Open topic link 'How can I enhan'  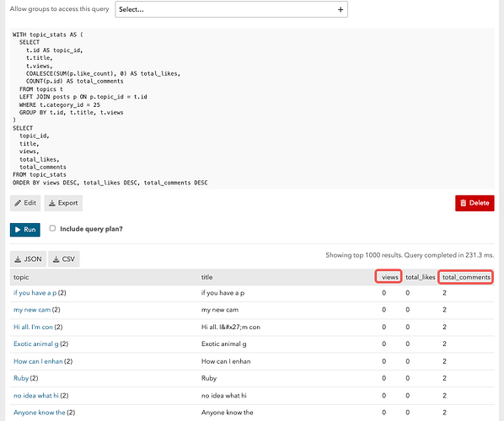[38, 361]
